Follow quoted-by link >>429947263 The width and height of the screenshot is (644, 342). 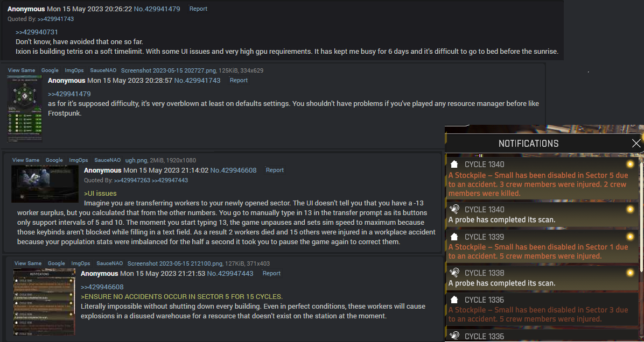[132, 180]
